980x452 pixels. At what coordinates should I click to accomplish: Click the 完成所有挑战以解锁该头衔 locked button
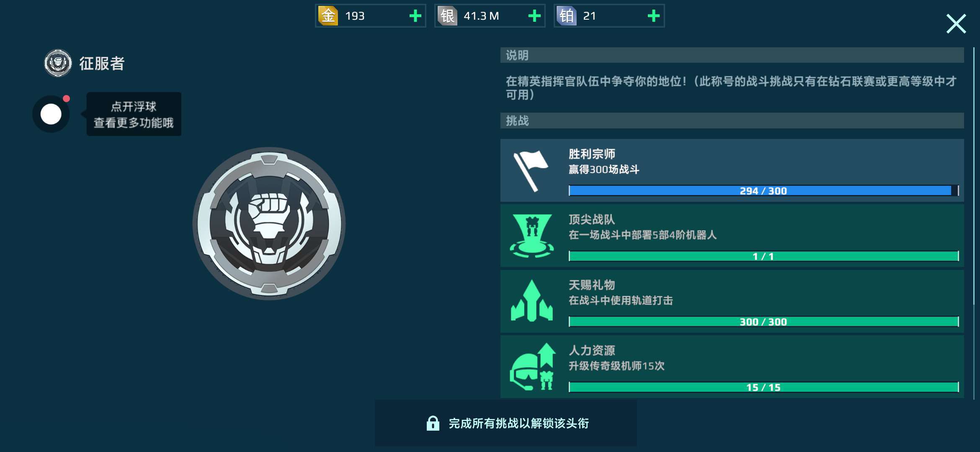tap(506, 423)
